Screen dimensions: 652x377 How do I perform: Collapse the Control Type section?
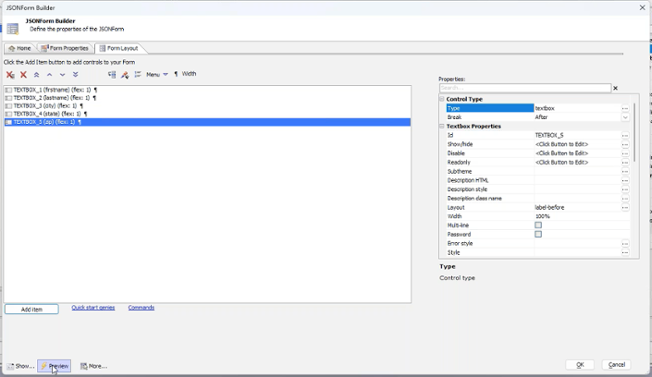[x=442, y=99]
